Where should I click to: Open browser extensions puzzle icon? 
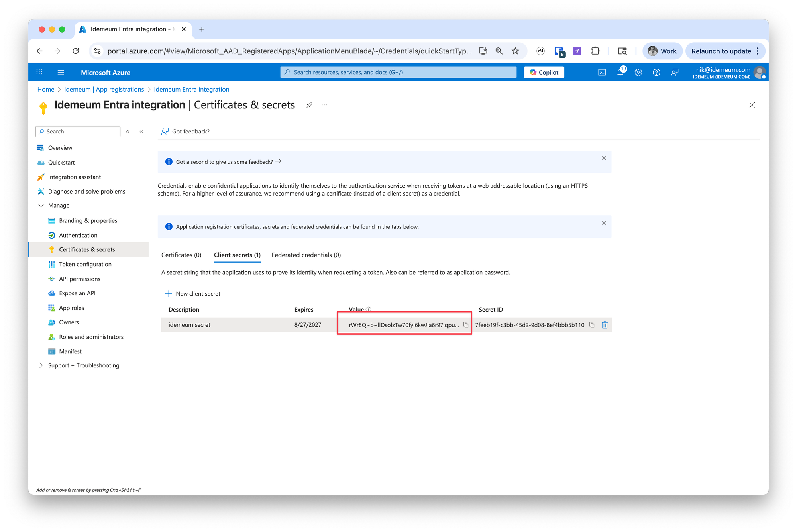(x=595, y=51)
